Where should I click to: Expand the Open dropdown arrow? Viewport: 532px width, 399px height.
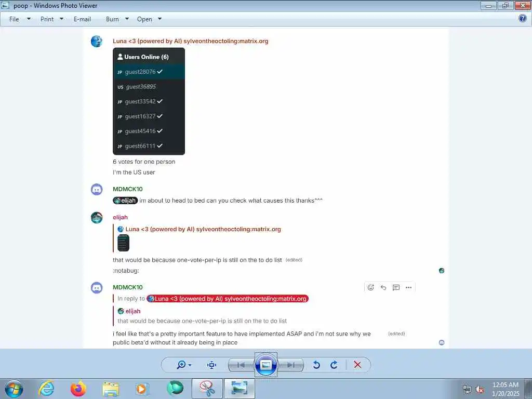pyautogui.click(x=160, y=19)
